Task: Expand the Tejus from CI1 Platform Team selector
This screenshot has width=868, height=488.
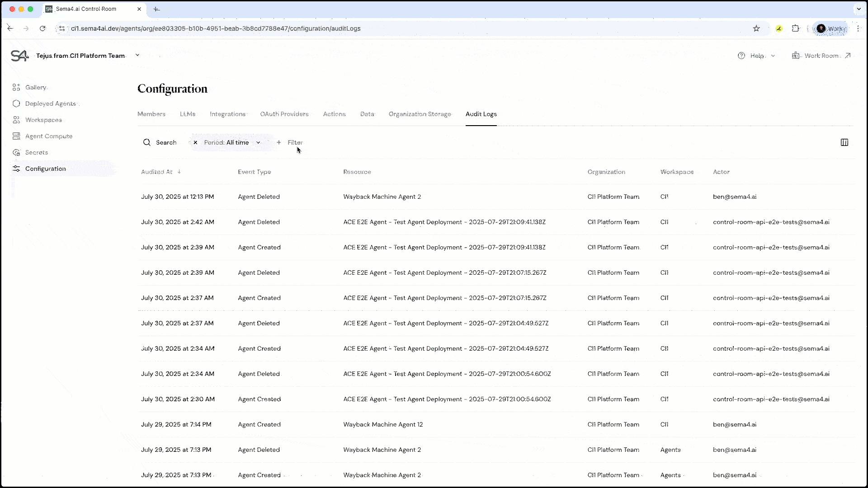Action: point(137,55)
